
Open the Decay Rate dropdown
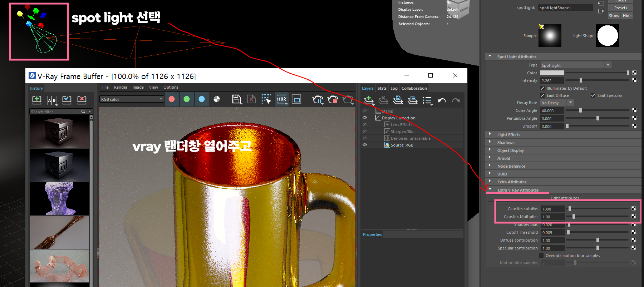pos(557,103)
